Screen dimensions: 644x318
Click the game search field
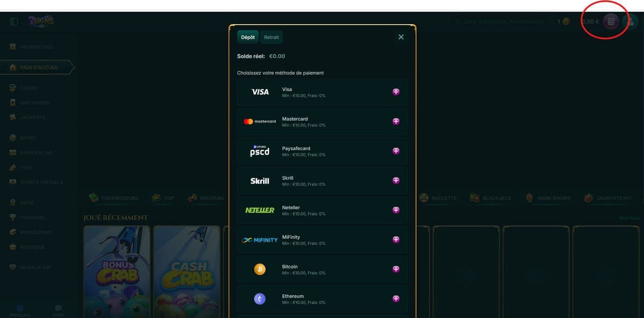(x=499, y=21)
